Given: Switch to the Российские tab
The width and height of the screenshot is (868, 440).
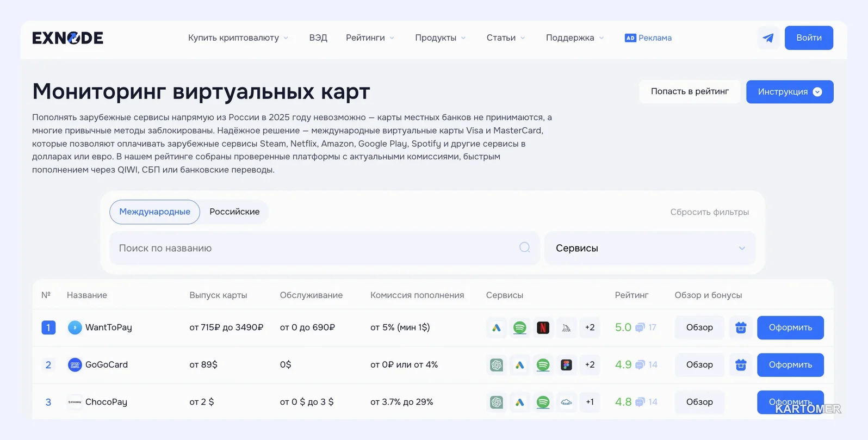Looking at the screenshot, I should click(234, 212).
